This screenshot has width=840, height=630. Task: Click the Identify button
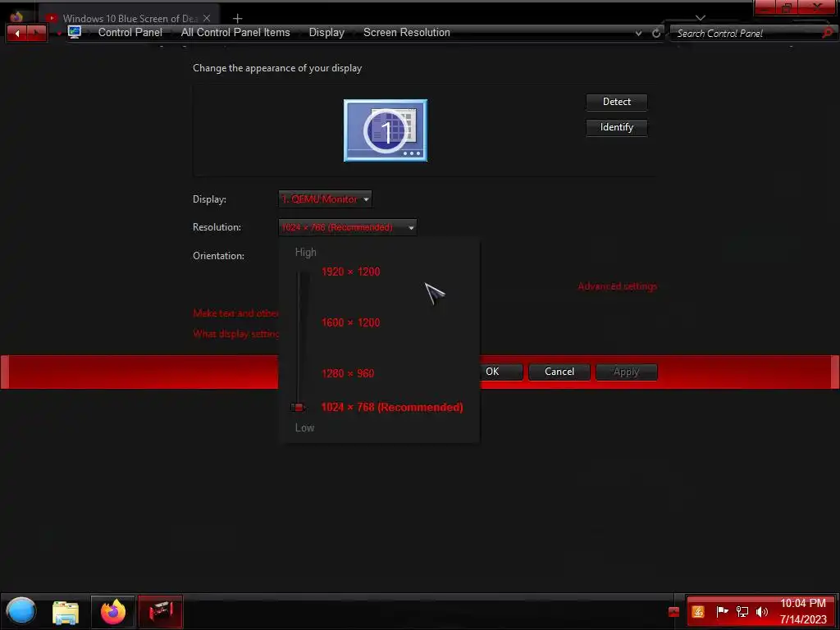617,127
